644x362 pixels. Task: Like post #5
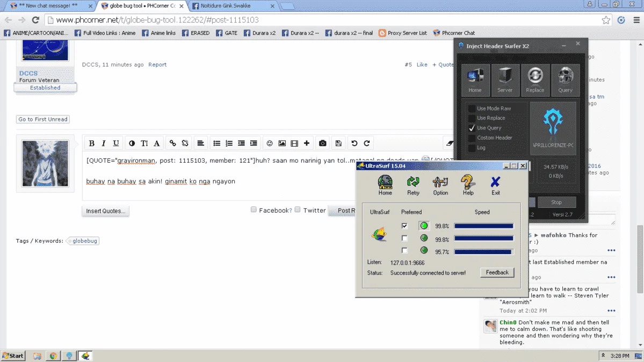point(422,64)
